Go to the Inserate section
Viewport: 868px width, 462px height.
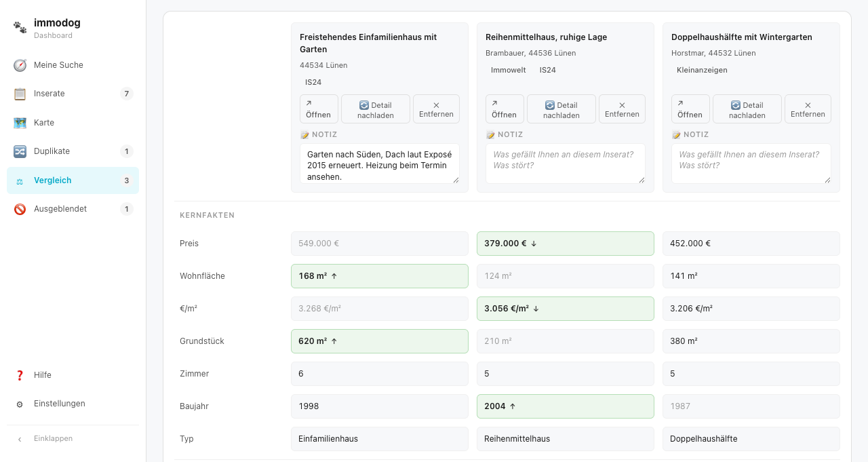point(73,94)
